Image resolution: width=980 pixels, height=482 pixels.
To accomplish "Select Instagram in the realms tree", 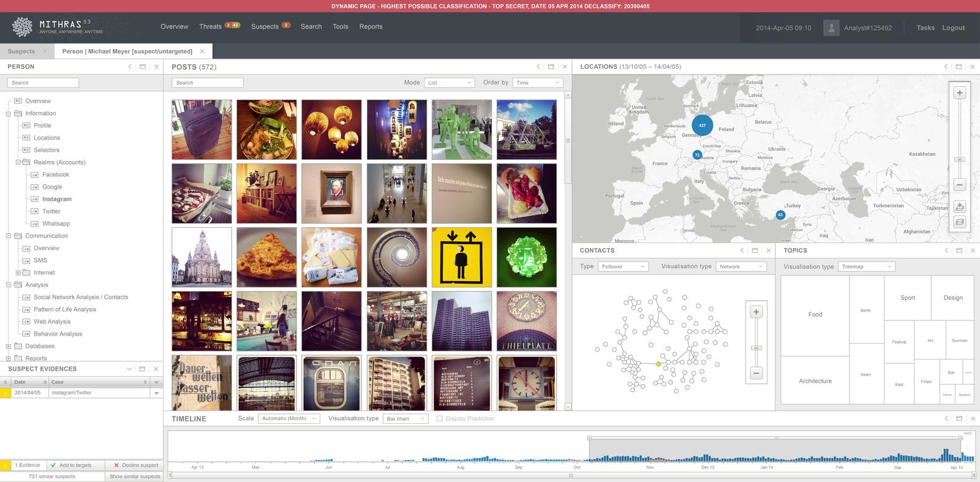I will pos(57,199).
